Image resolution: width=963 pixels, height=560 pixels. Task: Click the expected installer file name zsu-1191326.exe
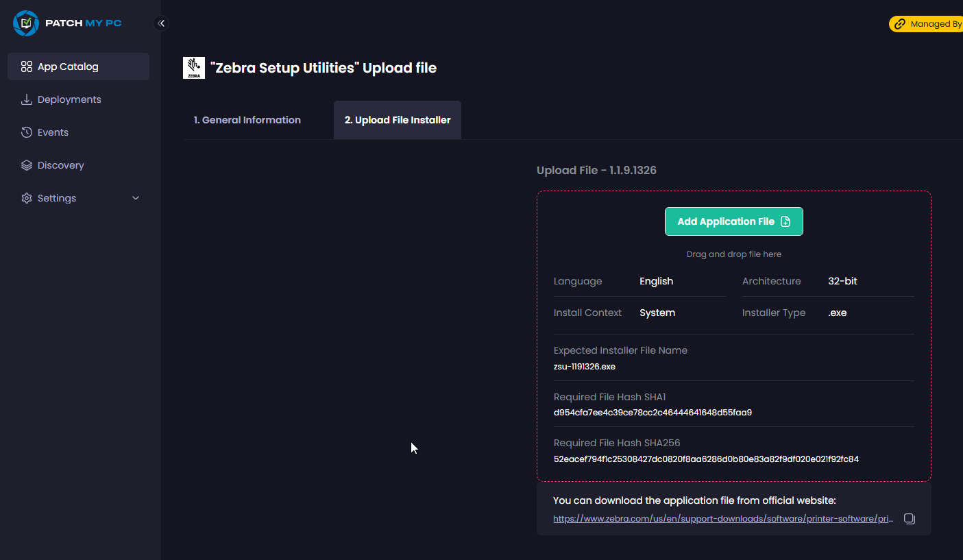[x=584, y=367]
